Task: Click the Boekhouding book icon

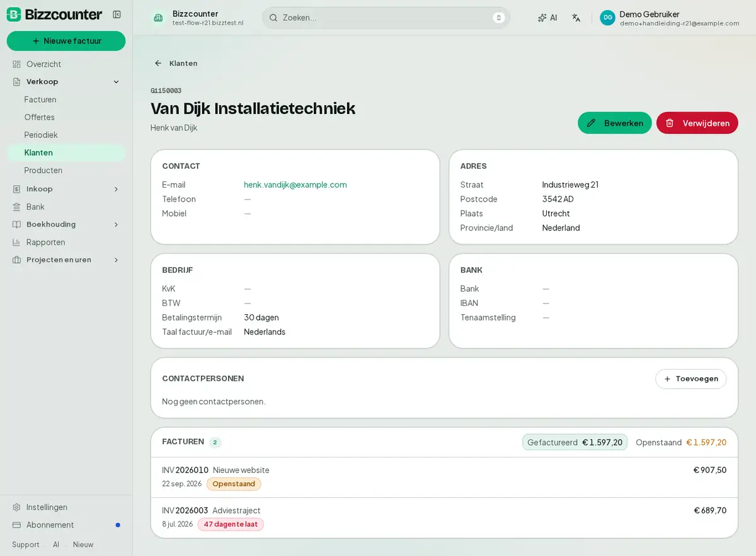Action: (16, 224)
